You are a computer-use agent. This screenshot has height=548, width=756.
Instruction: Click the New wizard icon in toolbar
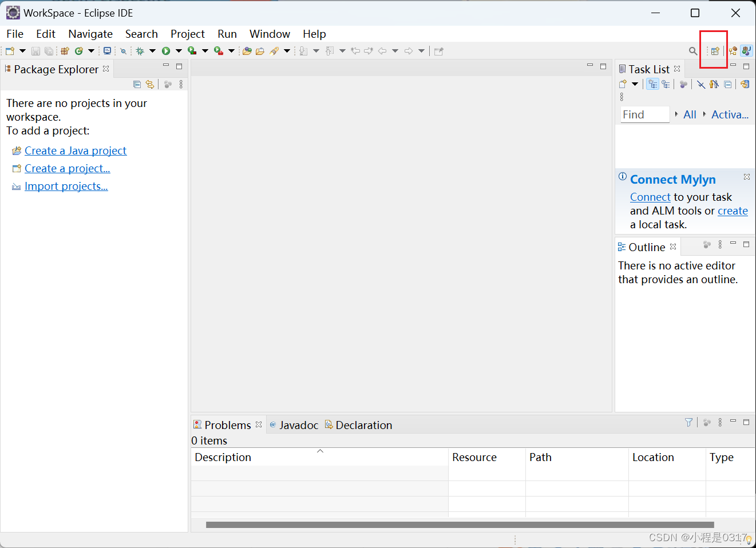pos(10,51)
